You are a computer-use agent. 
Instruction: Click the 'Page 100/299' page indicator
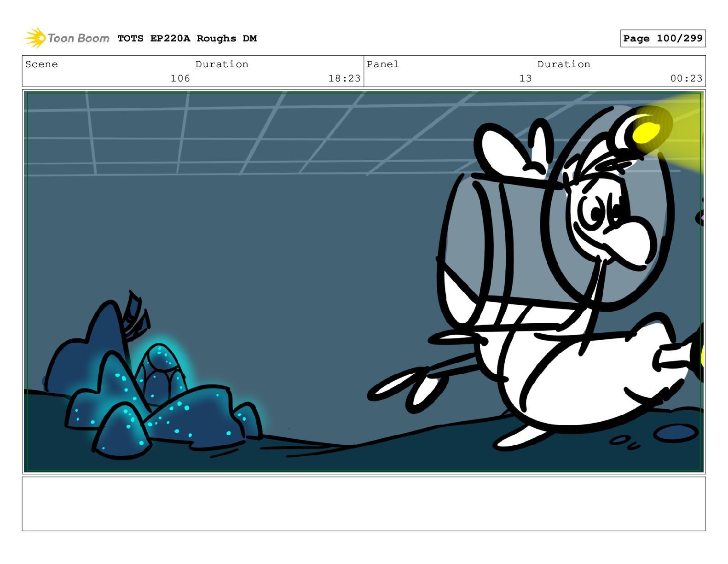tap(663, 38)
